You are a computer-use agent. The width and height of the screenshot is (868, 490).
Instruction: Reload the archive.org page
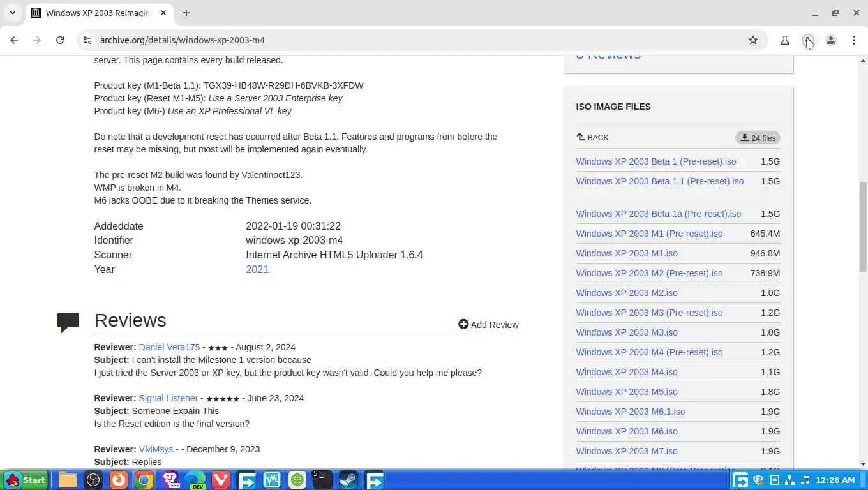pyautogui.click(x=60, y=40)
